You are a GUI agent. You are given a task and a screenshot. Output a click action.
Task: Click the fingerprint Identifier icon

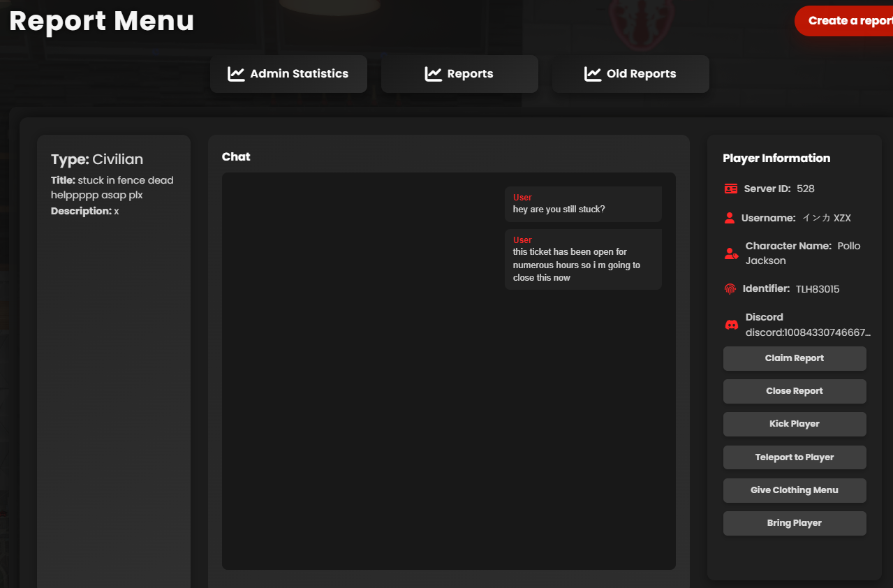click(x=730, y=288)
